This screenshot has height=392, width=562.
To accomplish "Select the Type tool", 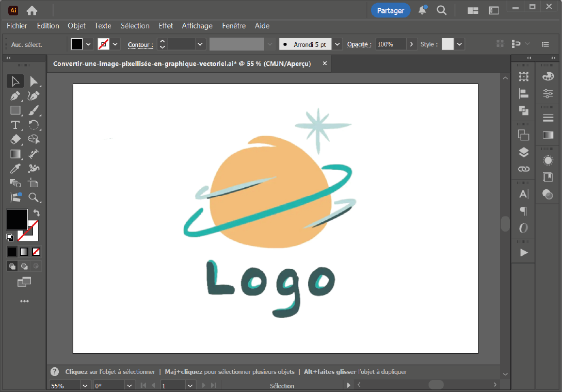I will (x=15, y=125).
